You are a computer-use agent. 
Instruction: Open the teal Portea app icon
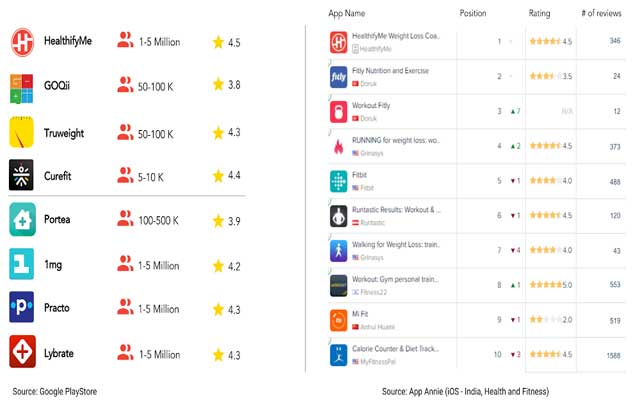pyautogui.click(x=22, y=220)
